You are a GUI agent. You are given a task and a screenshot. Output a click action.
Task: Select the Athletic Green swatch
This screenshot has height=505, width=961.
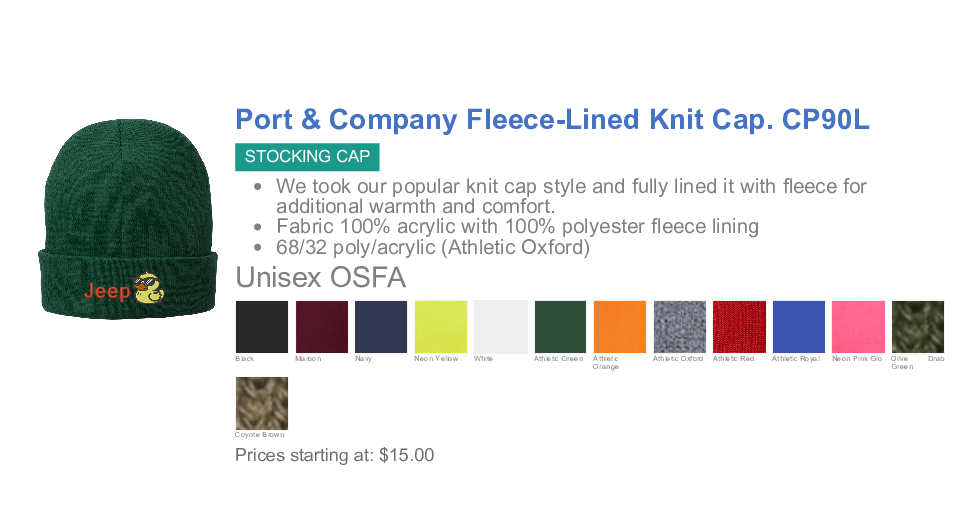560,327
